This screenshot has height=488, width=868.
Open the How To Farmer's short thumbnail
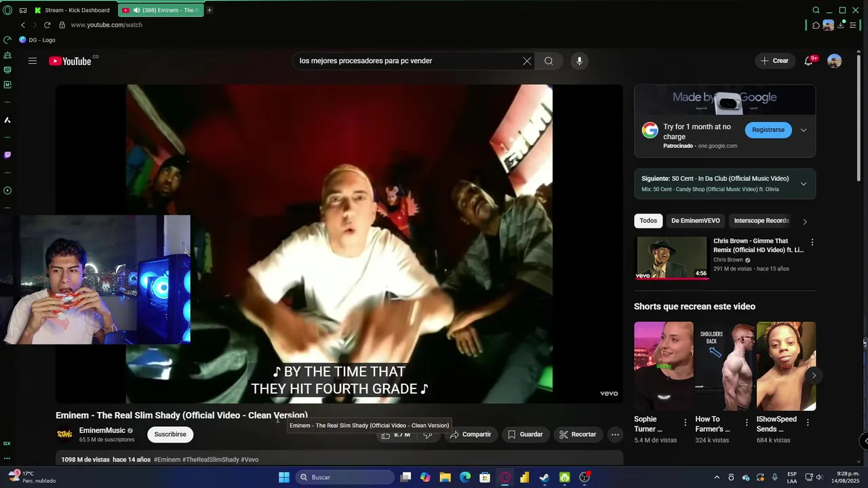[725, 366]
